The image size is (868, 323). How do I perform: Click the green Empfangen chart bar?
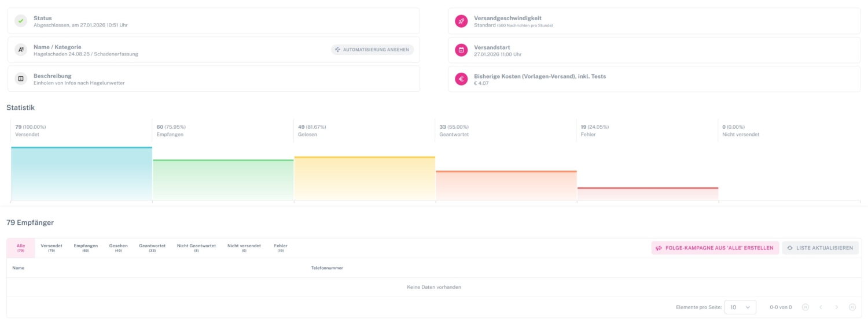coord(223,180)
